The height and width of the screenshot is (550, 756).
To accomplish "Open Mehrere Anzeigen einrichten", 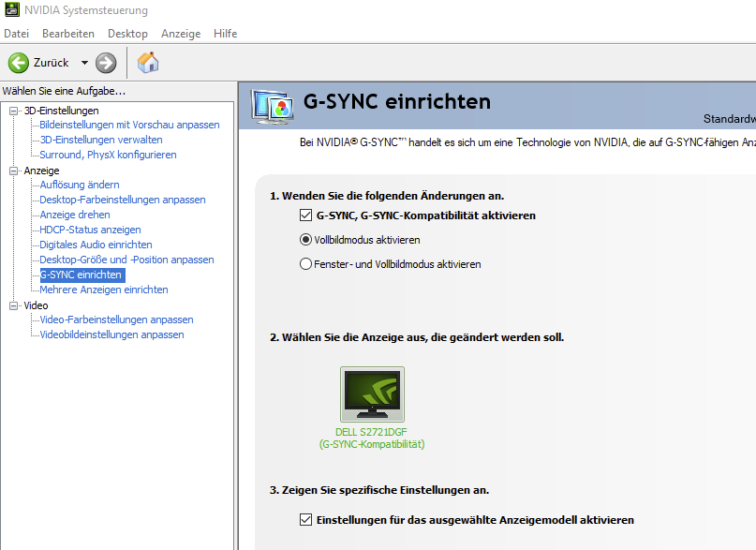I will point(104,290).
